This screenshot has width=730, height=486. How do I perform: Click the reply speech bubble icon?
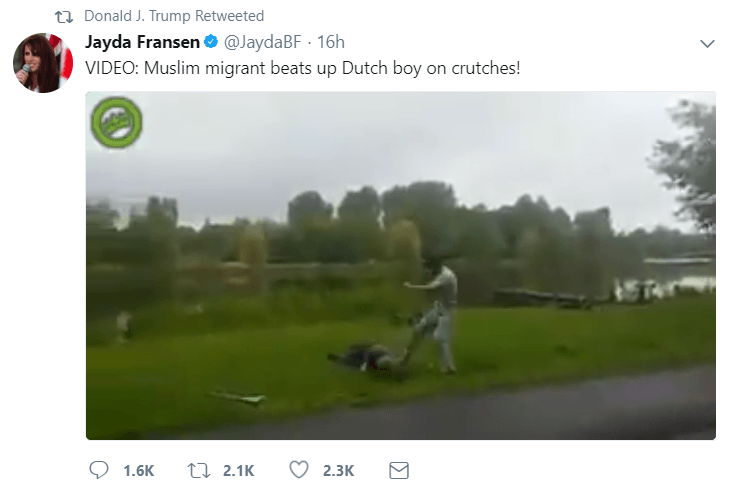pyautogui.click(x=99, y=470)
